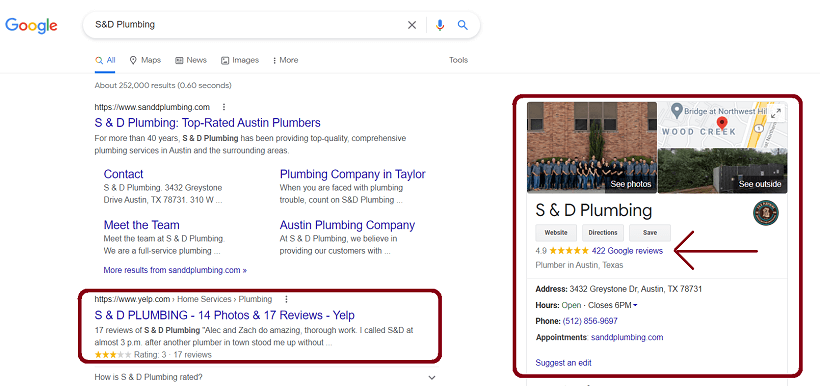Viewport: 820px width, 386px height.
Task: Click the Save button
Action: tap(650, 233)
